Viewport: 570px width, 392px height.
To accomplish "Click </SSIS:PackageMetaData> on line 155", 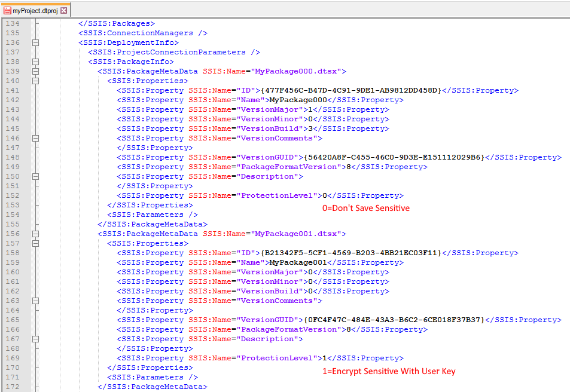I will tap(153, 224).
